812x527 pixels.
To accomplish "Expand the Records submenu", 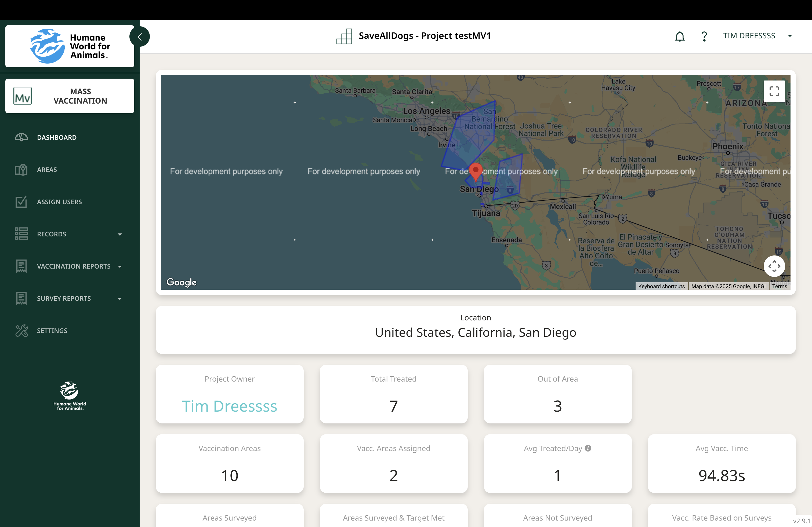I will click(x=119, y=234).
